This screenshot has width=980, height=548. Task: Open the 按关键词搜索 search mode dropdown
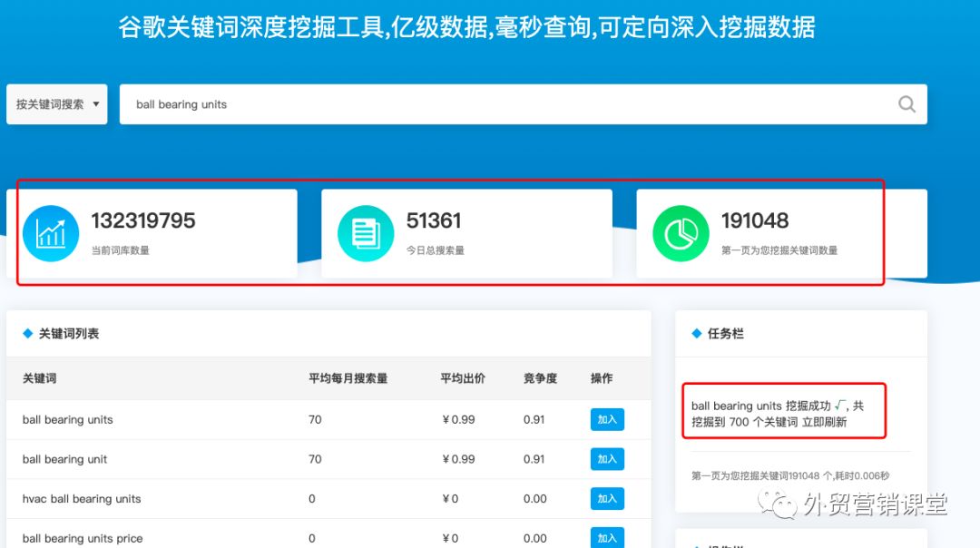(56, 104)
